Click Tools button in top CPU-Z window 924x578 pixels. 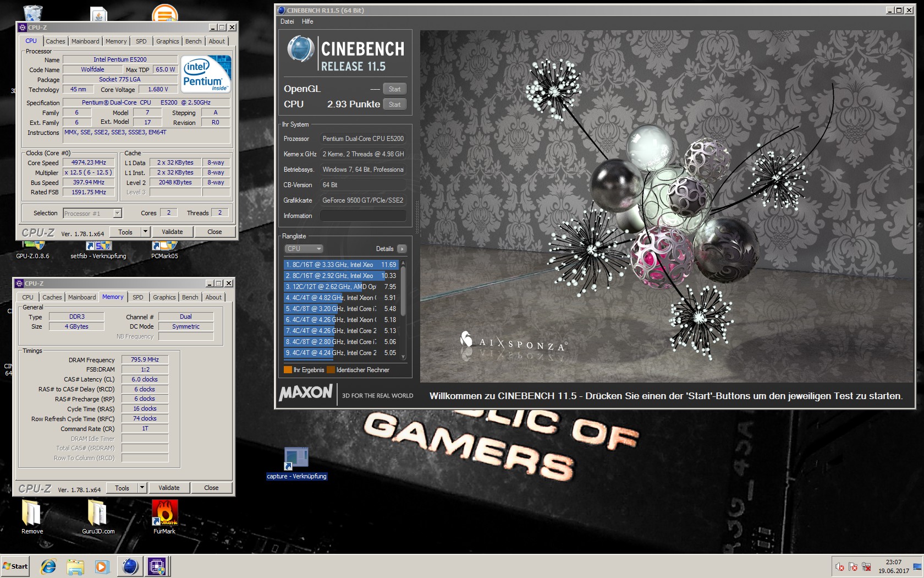[x=125, y=232]
